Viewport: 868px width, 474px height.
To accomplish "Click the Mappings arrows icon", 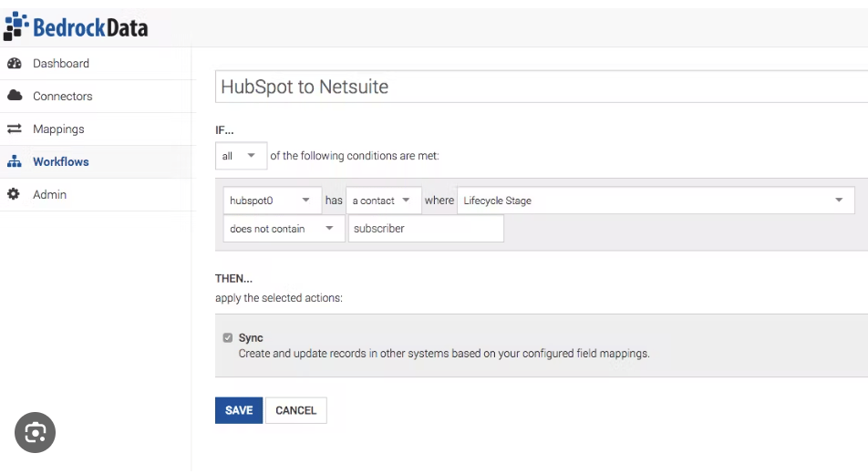I will pyautogui.click(x=15, y=129).
